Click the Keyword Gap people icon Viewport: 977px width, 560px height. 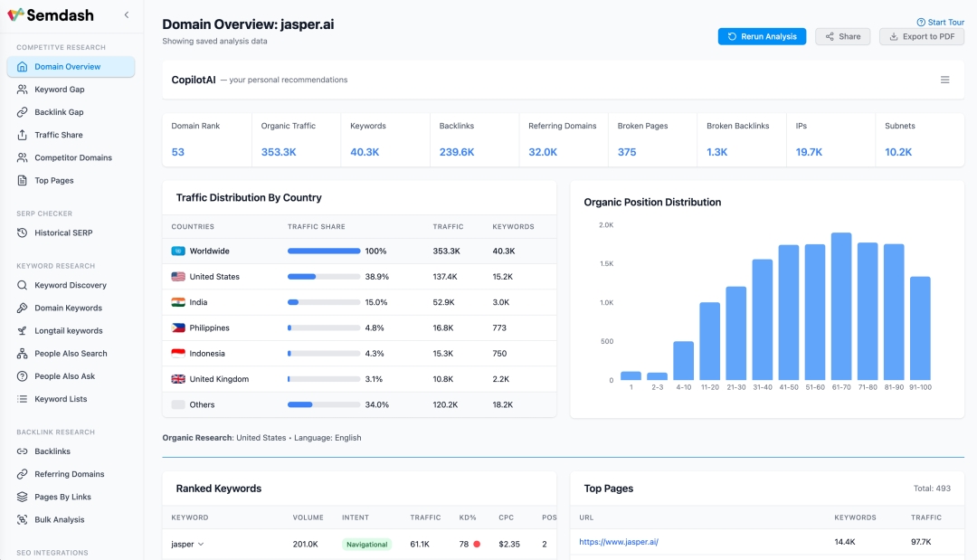pos(23,89)
